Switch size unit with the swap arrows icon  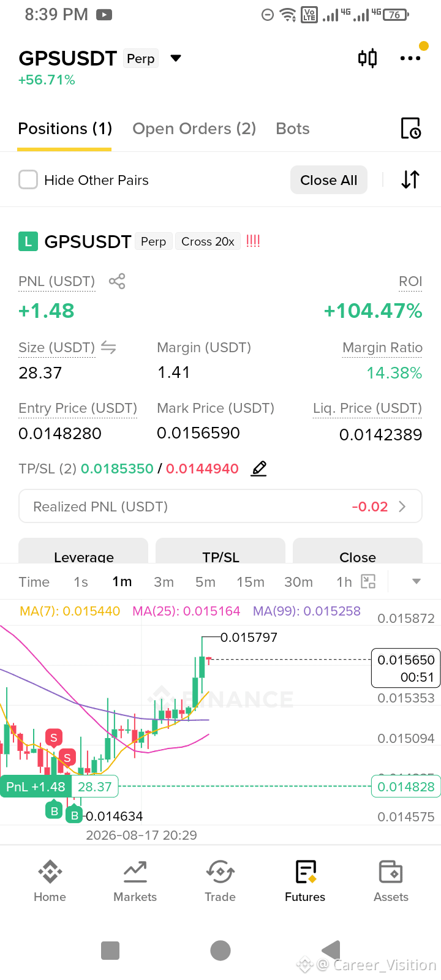click(x=108, y=347)
